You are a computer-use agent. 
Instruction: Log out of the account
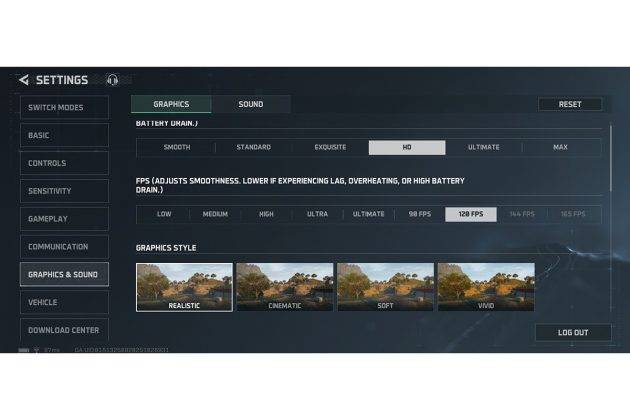click(573, 332)
